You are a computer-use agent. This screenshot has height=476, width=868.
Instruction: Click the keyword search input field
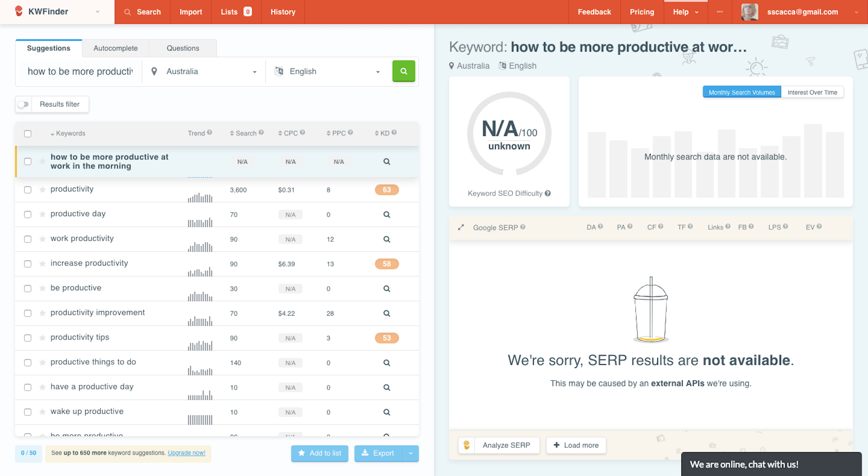pos(80,72)
